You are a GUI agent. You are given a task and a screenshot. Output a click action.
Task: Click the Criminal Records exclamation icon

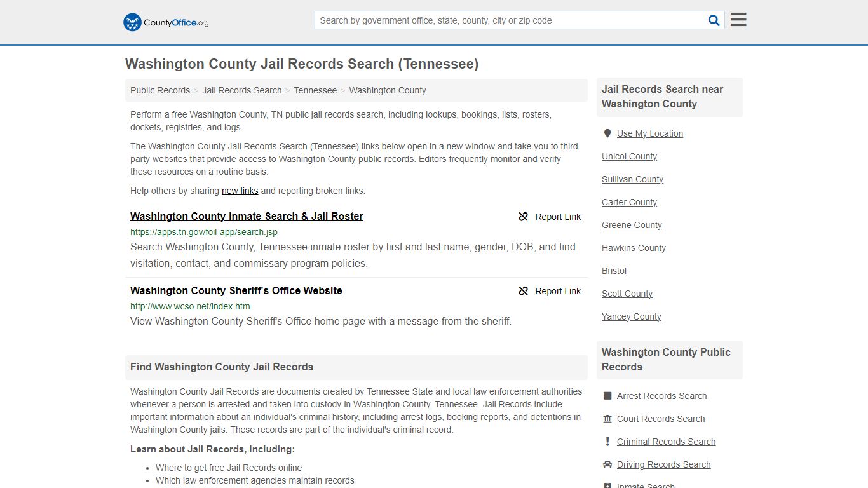(607, 442)
